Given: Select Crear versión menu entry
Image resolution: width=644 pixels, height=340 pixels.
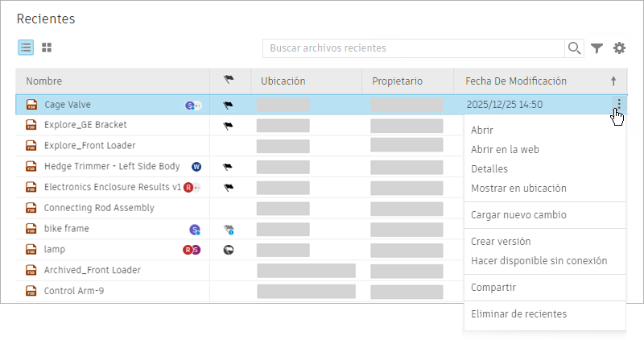Looking at the screenshot, I should click(x=501, y=241).
